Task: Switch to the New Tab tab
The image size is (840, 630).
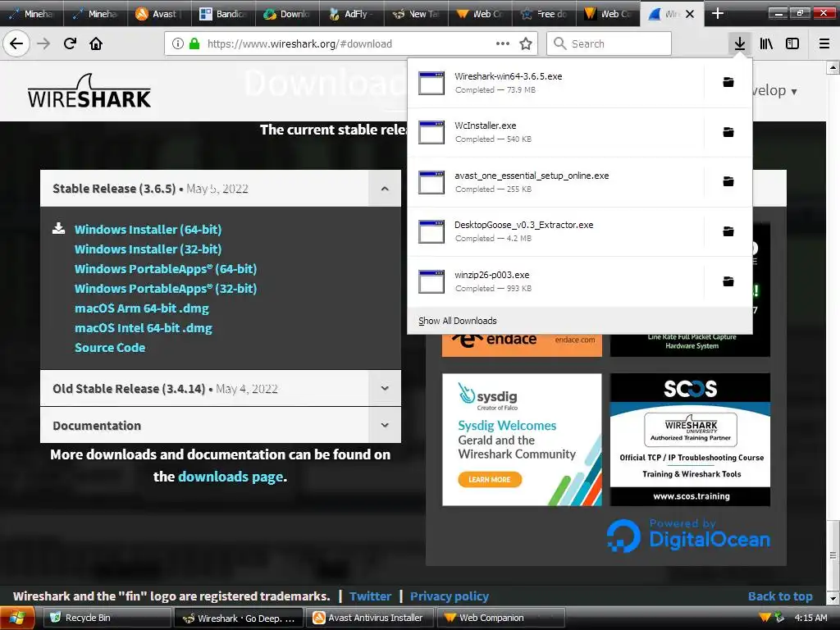Action: pos(416,14)
